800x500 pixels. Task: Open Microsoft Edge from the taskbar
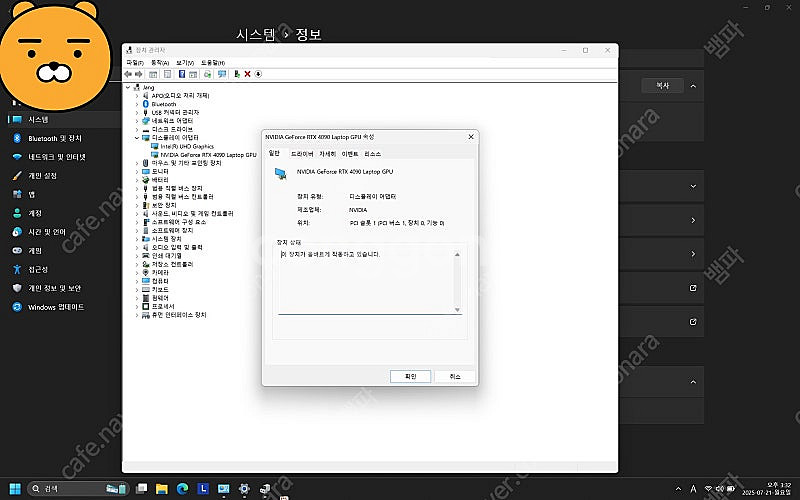[x=182, y=489]
